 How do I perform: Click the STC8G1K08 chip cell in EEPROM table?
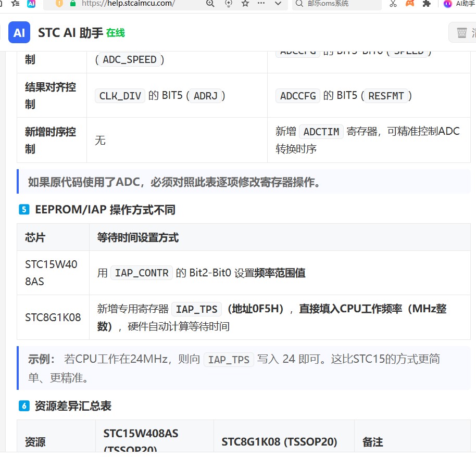click(x=53, y=318)
